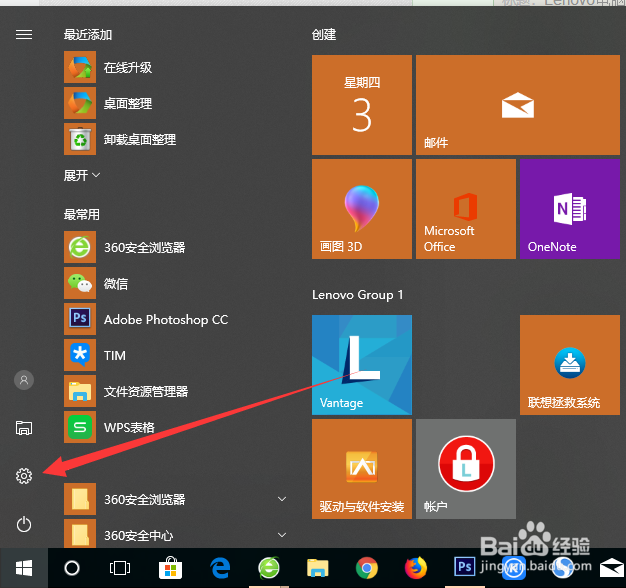Open Task View on taskbar
The image size is (626, 588).
coord(120,568)
